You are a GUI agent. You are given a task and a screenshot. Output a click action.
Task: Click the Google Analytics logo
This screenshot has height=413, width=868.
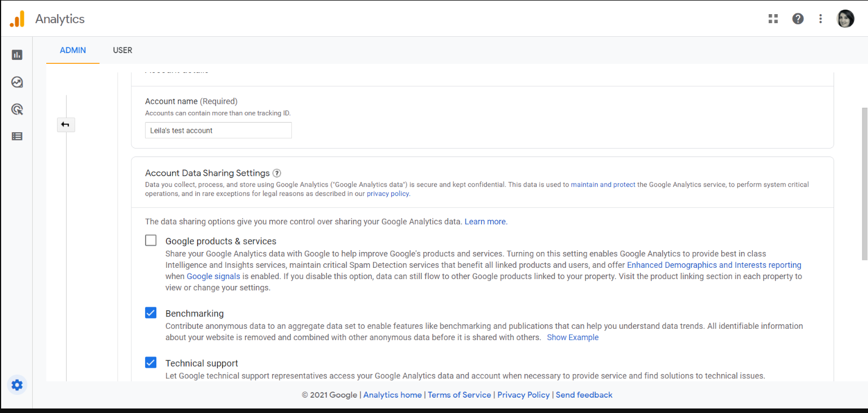click(17, 19)
